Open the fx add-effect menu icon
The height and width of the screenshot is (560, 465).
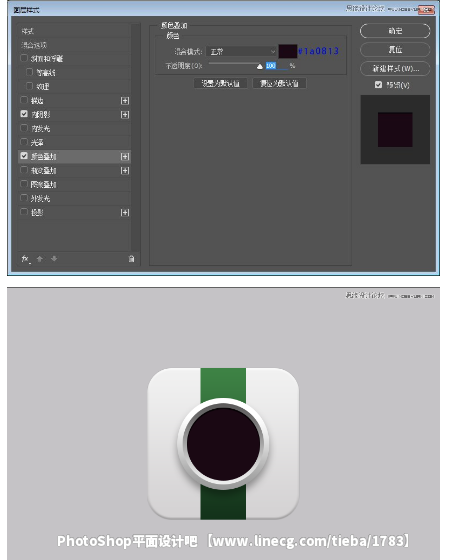click(x=25, y=259)
